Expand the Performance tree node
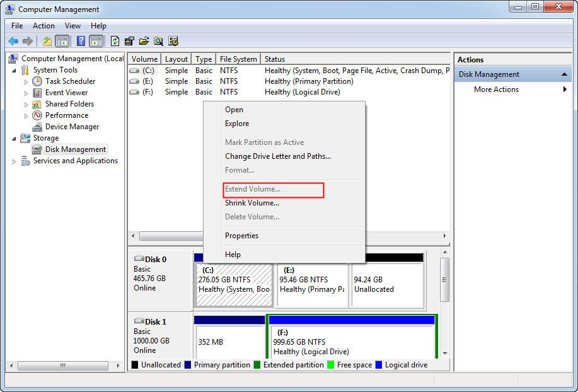 [26, 116]
